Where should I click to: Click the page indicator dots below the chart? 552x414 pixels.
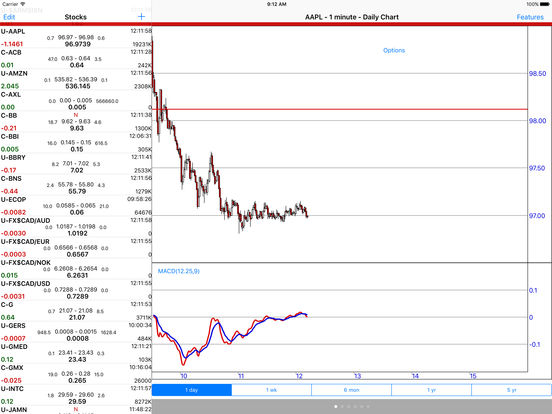point(352,406)
